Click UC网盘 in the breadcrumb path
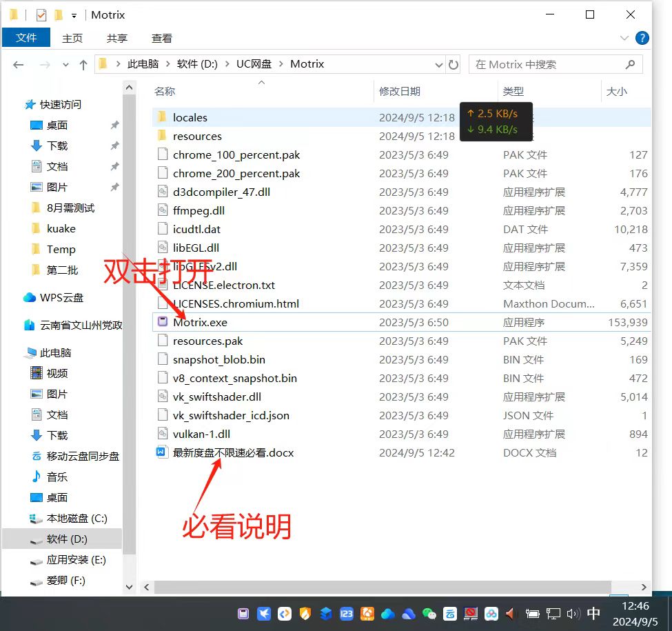 coord(254,64)
